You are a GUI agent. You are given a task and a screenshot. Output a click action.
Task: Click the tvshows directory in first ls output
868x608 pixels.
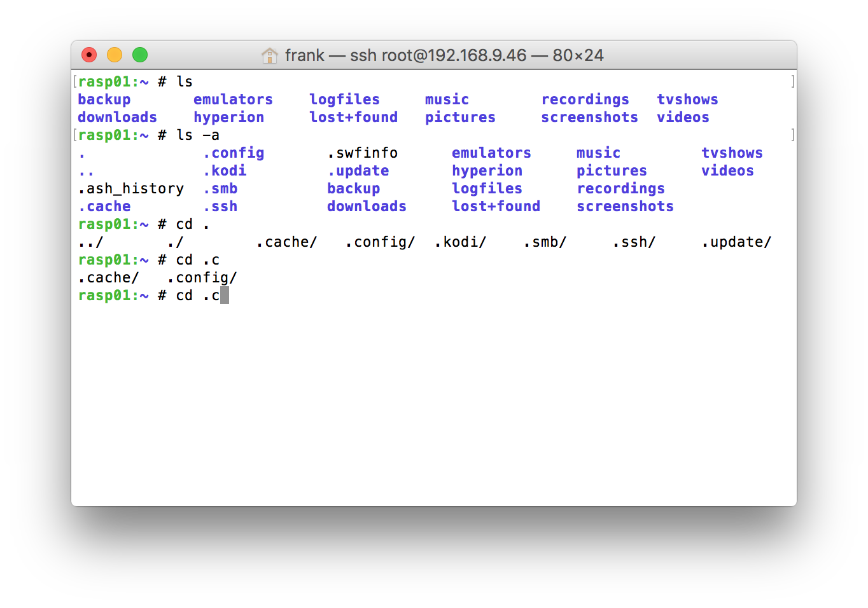pos(687,100)
